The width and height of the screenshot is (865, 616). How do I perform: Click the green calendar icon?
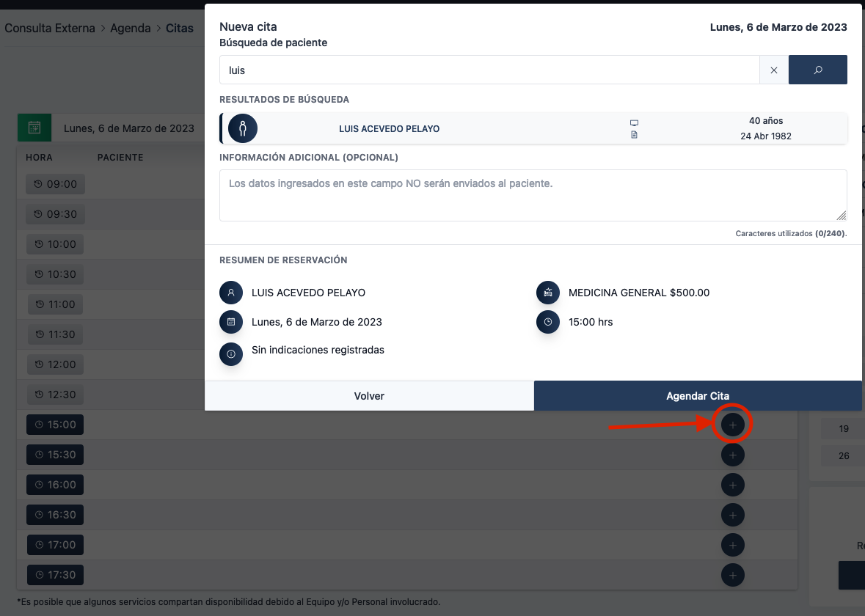[34, 128]
